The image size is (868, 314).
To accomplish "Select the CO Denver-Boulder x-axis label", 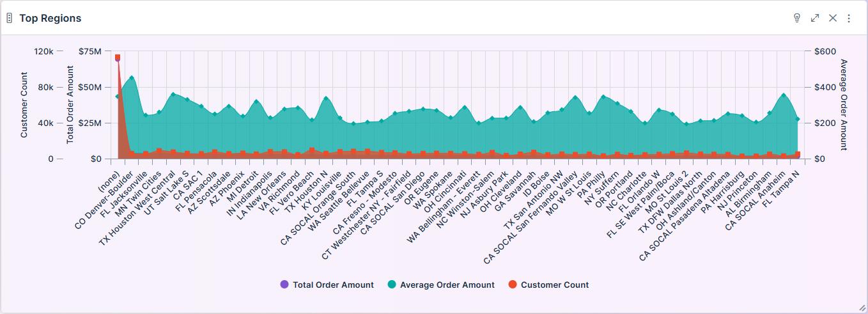I will (x=105, y=198).
